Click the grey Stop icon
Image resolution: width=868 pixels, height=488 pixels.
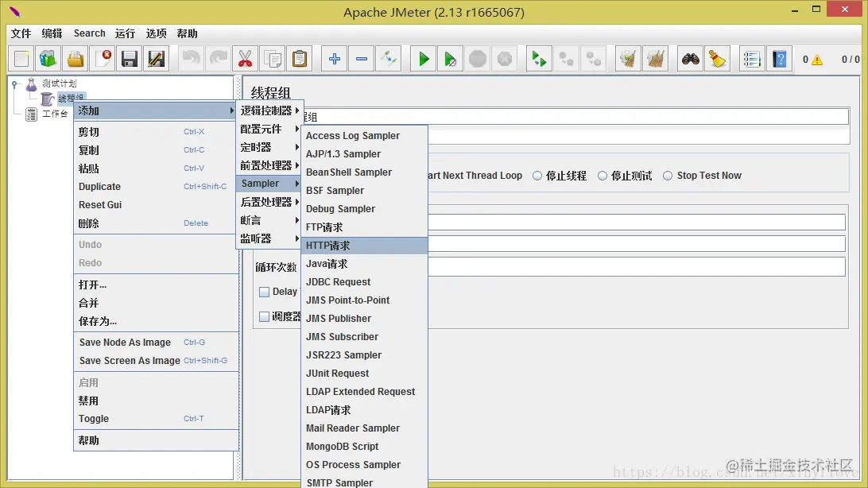click(478, 59)
